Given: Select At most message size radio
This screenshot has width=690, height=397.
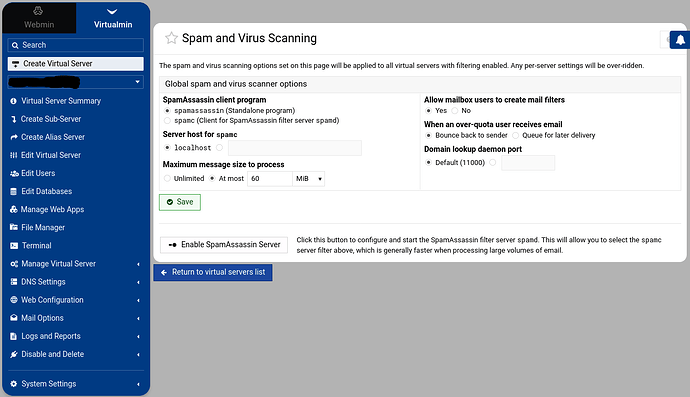Looking at the screenshot, I should (x=212, y=179).
